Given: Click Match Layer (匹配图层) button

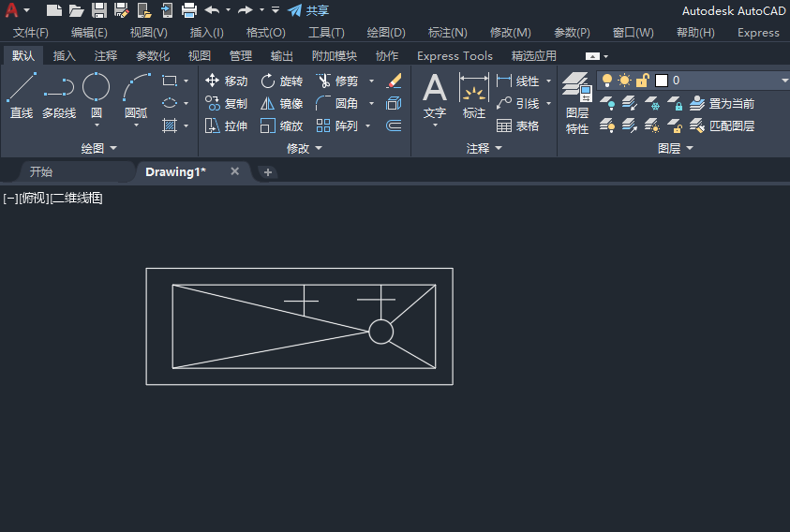Looking at the screenshot, I should pyautogui.click(x=722, y=126).
